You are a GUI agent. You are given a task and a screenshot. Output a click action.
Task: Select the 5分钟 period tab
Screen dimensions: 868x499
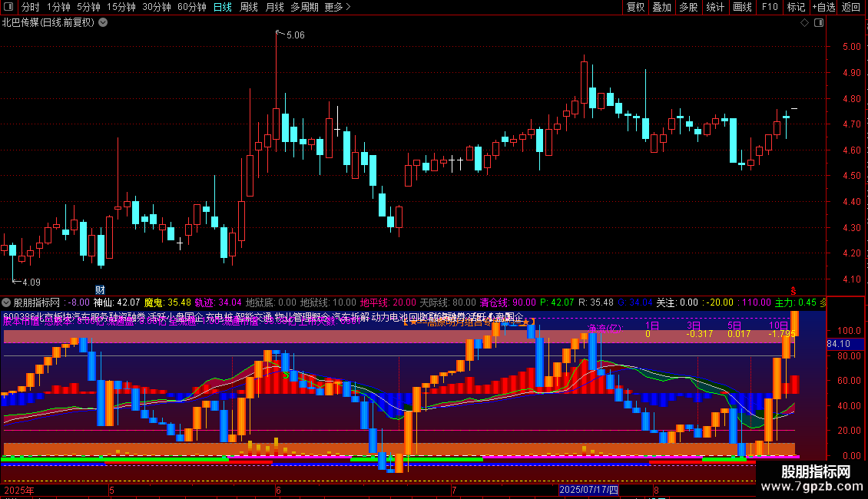tap(88, 7)
